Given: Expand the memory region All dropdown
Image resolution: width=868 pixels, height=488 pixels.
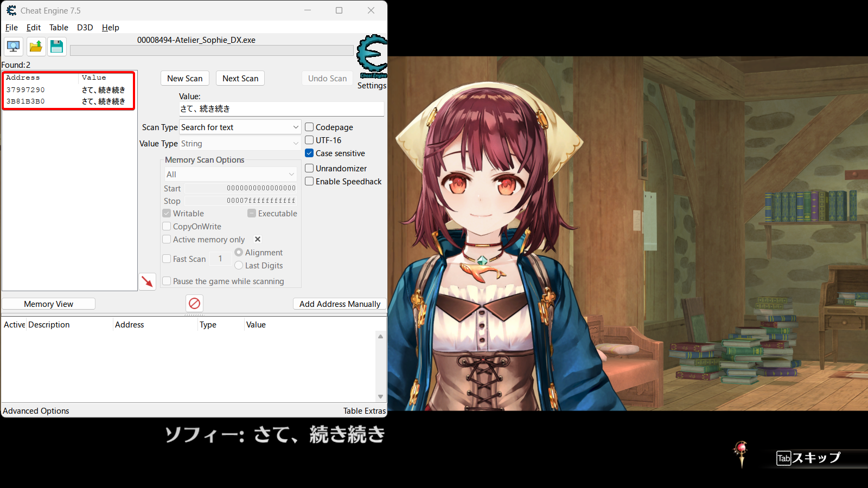Looking at the screenshot, I should coord(291,175).
